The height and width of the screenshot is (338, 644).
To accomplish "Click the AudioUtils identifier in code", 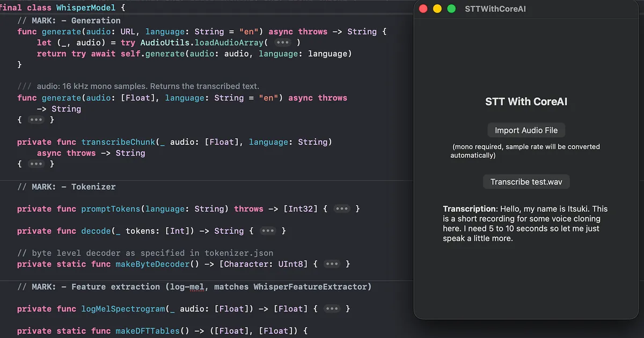I will point(165,42).
